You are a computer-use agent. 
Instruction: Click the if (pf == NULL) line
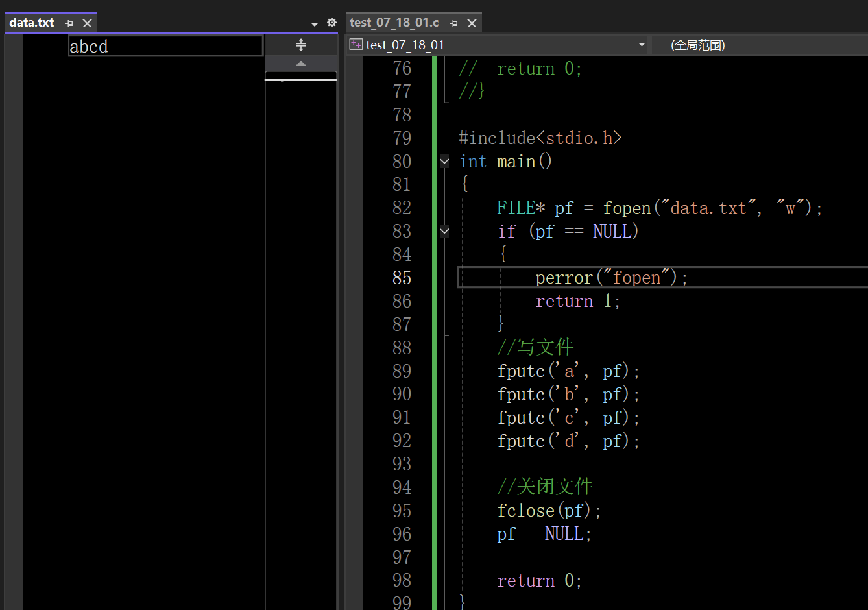tap(568, 231)
